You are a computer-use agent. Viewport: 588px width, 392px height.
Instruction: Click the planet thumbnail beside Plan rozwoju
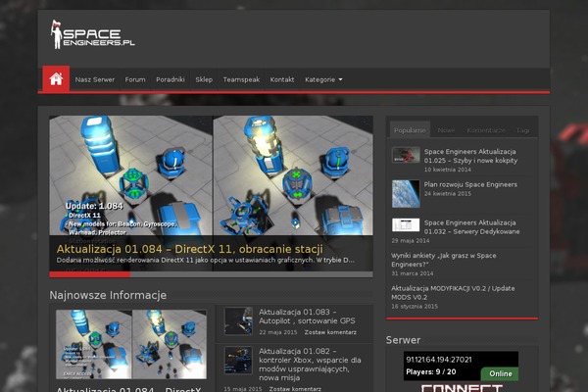[406, 194]
